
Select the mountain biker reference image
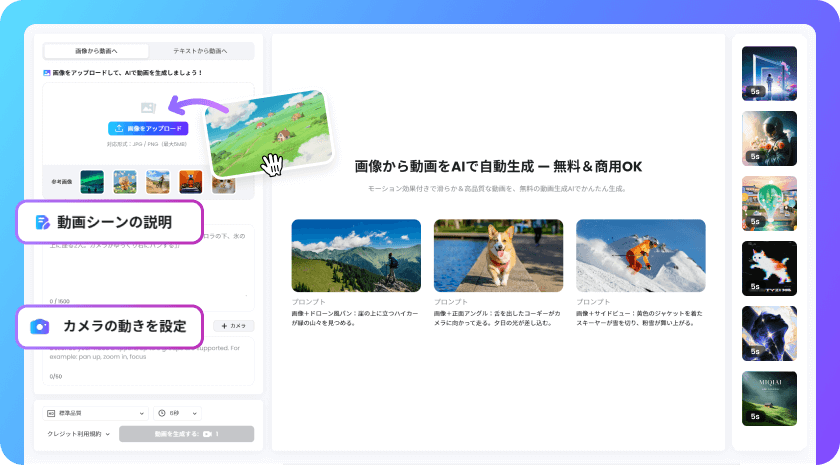158,182
